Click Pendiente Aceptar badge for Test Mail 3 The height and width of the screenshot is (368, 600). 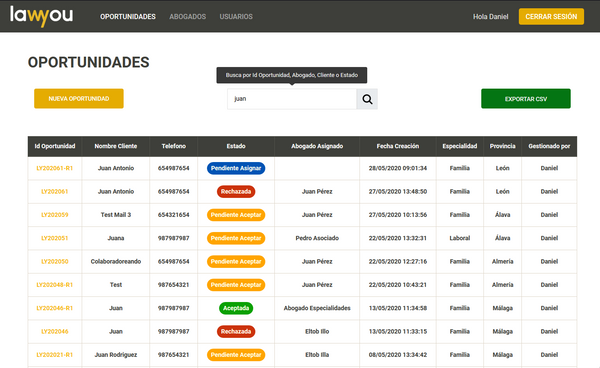coord(236,215)
